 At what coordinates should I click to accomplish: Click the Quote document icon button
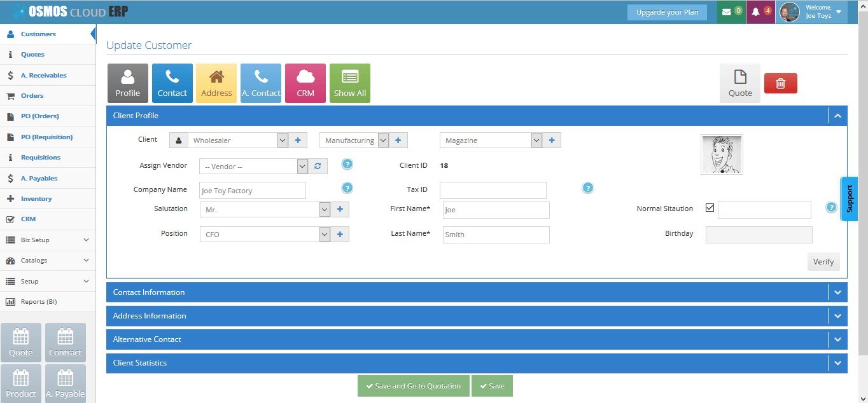point(740,83)
